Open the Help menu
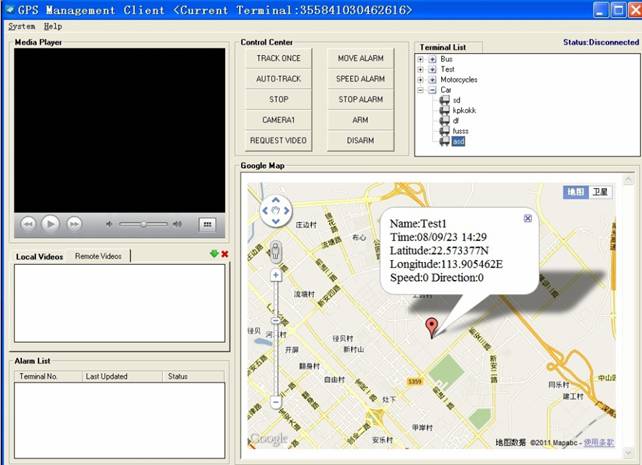 (x=53, y=26)
